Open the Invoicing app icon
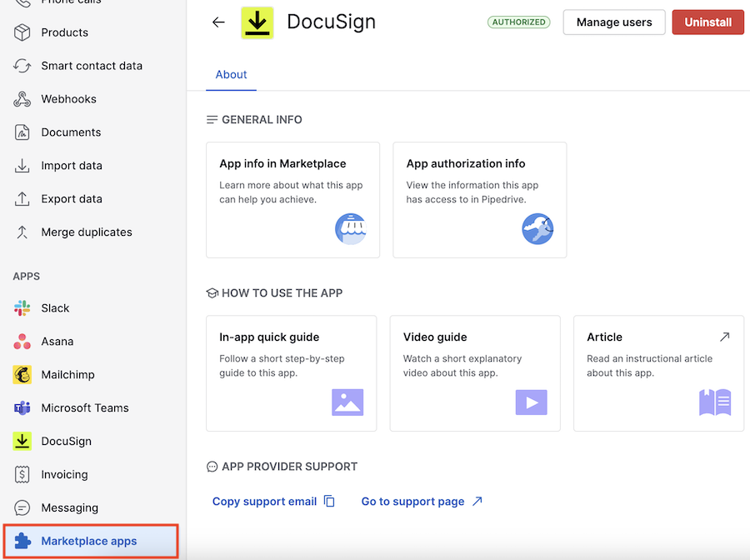Screen dimensions: 750x560 click(20, 474)
